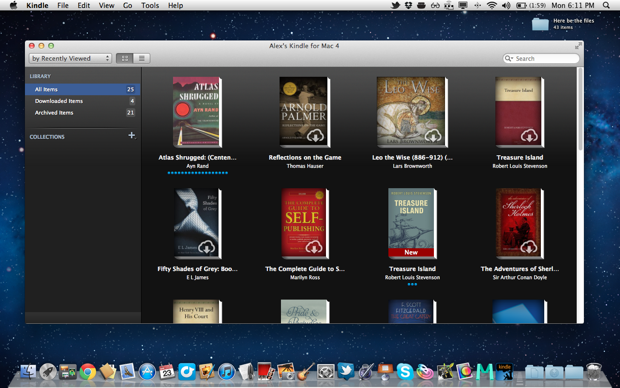Select All Items in the library sidebar
The width and height of the screenshot is (620, 388).
pyautogui.click(x=83, y=89)
